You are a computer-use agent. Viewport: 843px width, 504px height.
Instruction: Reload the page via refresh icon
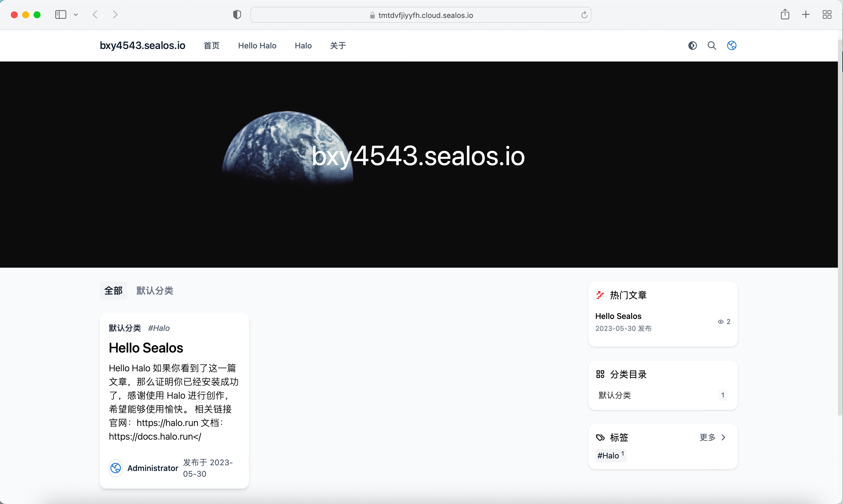[x=584, y=15]
